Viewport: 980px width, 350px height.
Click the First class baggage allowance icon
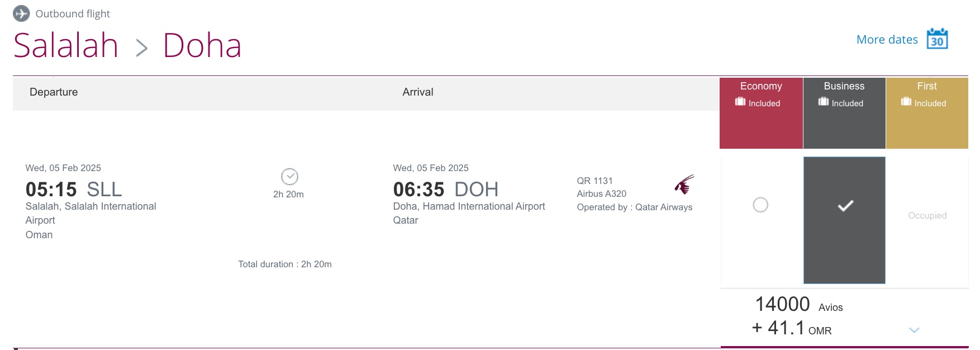click(907, 102)
